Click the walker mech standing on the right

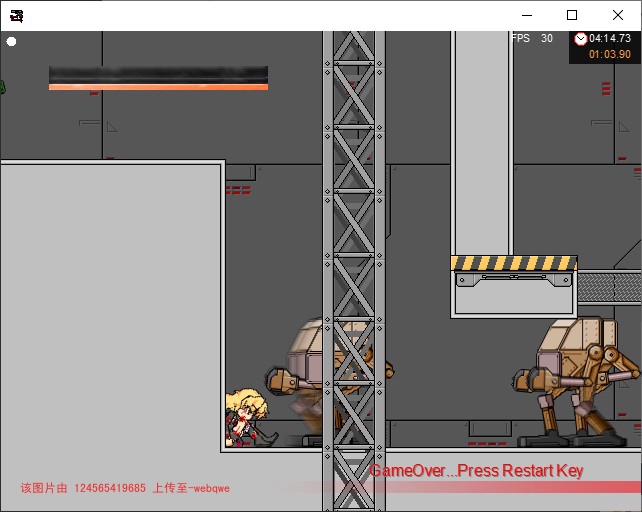[x=576, y=382]
